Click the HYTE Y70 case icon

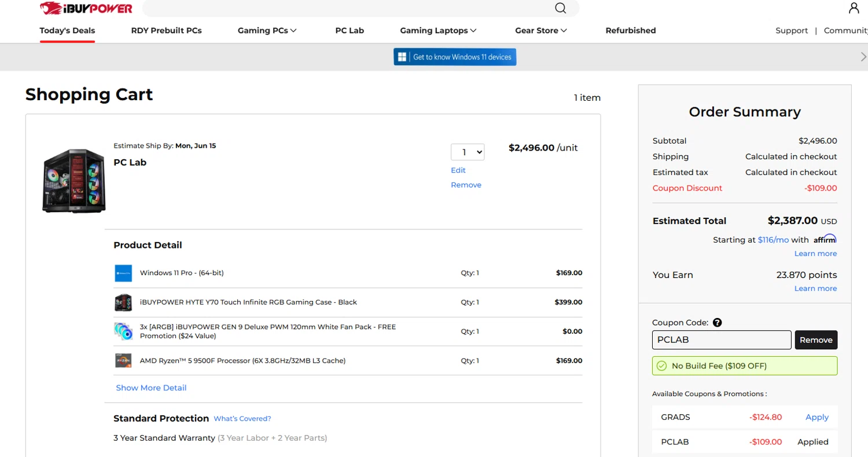point(123,302)
